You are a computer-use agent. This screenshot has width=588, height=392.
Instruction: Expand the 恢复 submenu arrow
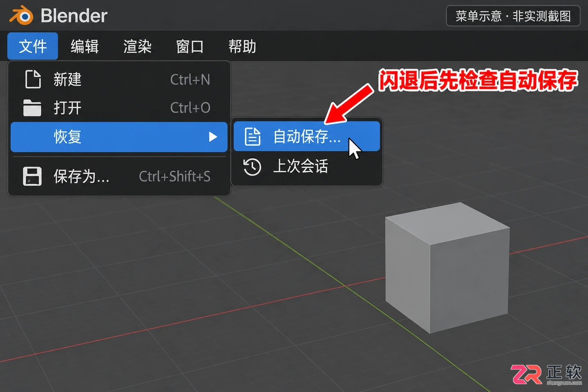(x=213, y=137)
